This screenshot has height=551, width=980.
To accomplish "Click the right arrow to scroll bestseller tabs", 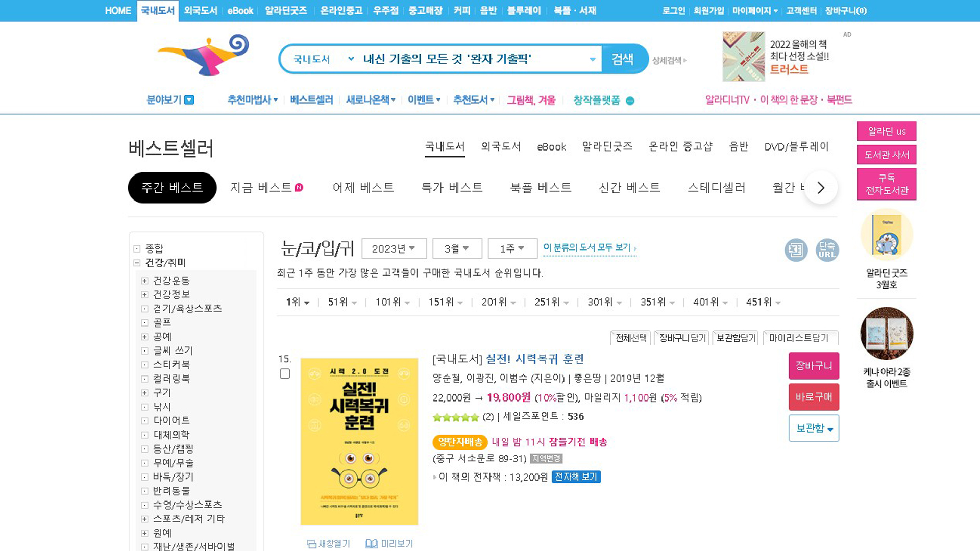I will pyautogui.click(x=821, y=188).
